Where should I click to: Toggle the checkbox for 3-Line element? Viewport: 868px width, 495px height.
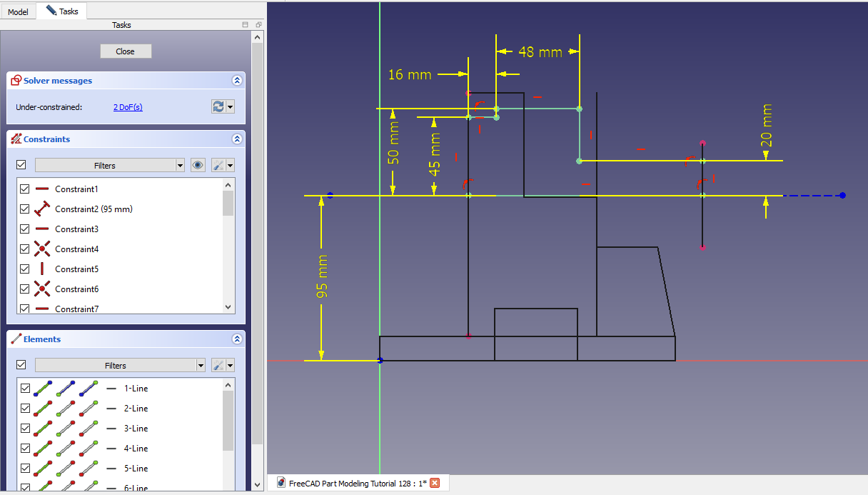[25, 429]
